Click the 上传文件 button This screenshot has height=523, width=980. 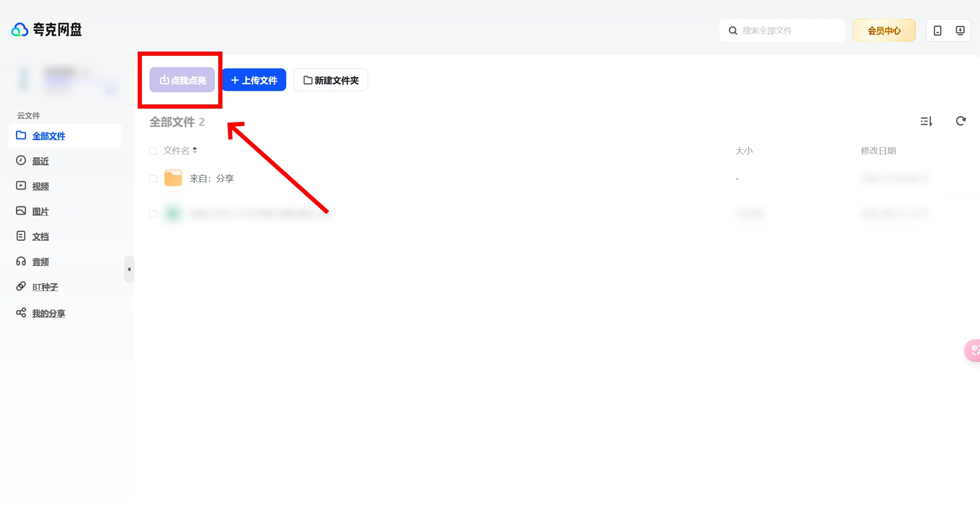point(254,80)
